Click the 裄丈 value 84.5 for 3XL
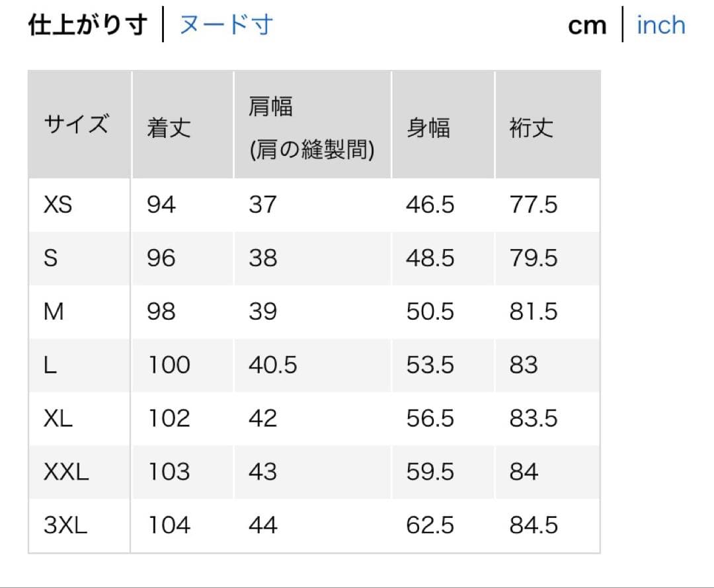This screenshot has width=714, height=588. click(x=534, y=525)
